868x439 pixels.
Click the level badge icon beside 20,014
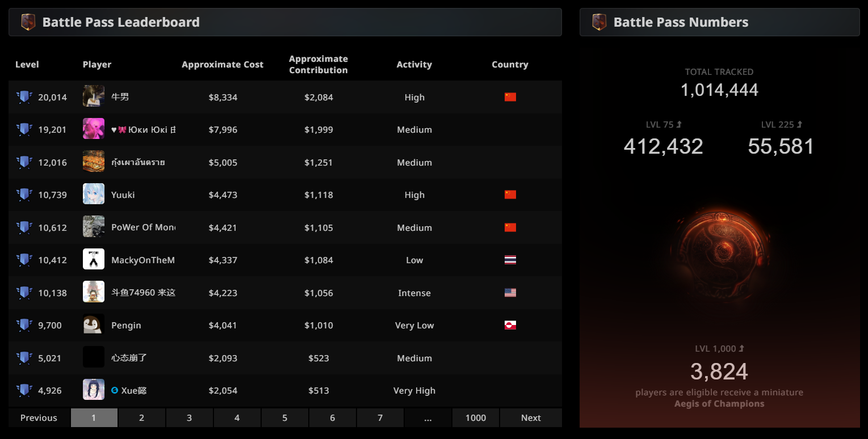point(24,97)
